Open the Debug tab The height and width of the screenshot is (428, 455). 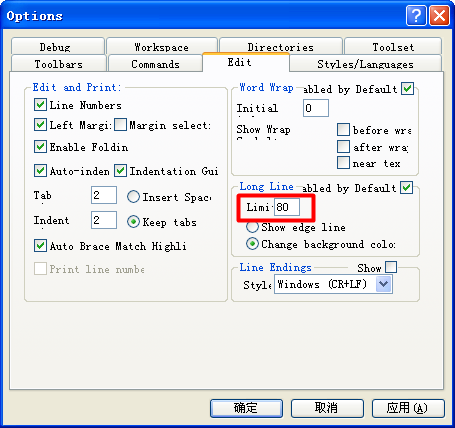coord(58,46)
